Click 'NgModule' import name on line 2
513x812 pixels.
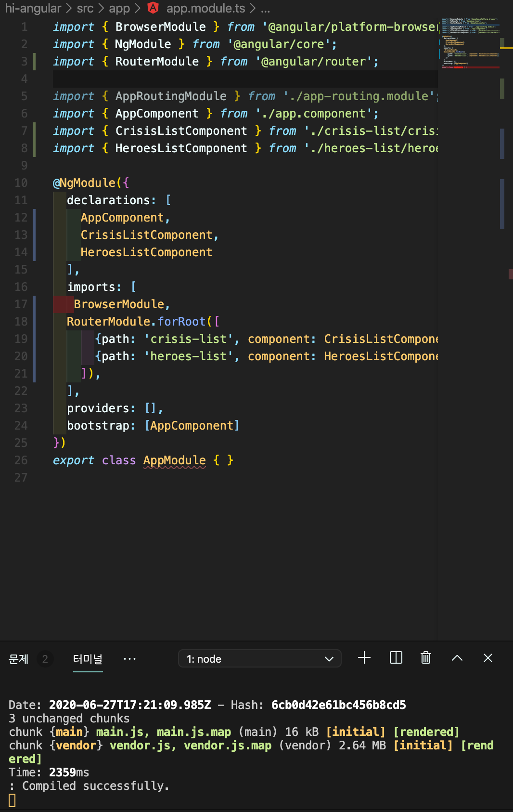[x=143, y=44]
